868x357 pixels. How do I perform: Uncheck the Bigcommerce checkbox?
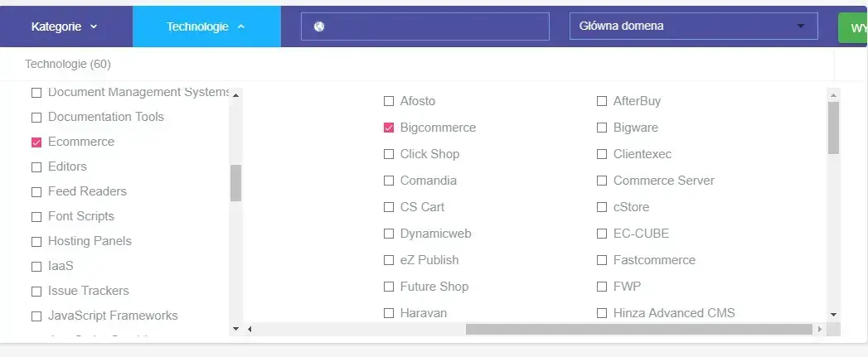click(x=389, y=128)
